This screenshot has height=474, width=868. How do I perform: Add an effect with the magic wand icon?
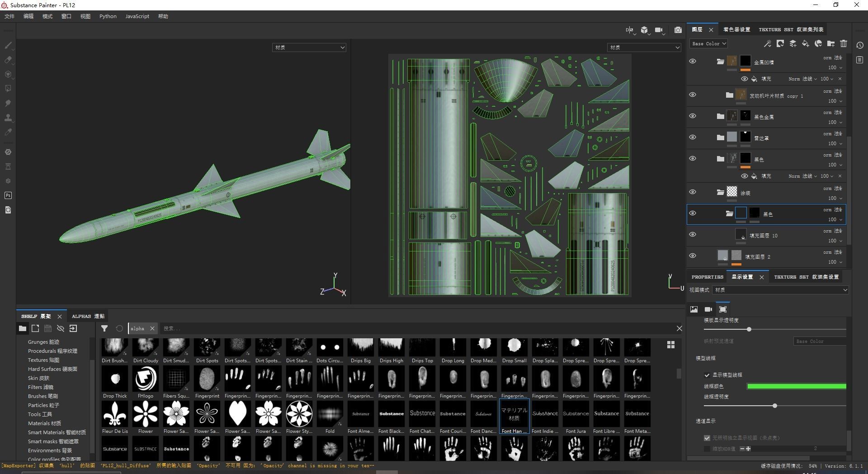click(x=767, y=43)
